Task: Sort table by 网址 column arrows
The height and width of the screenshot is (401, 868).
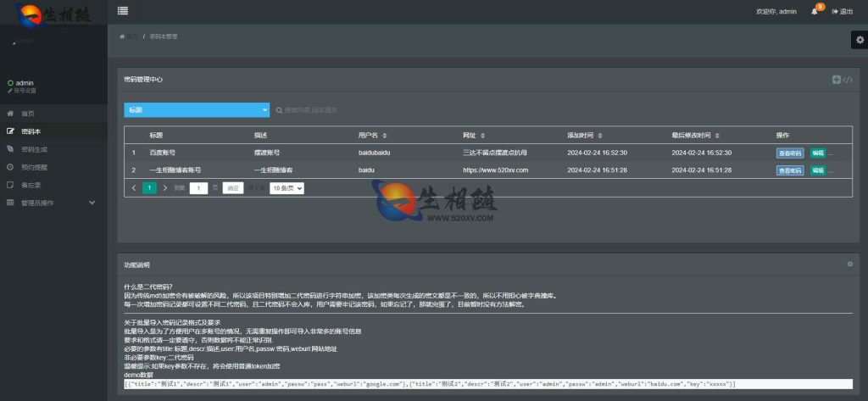Action: tap(482, 136)
